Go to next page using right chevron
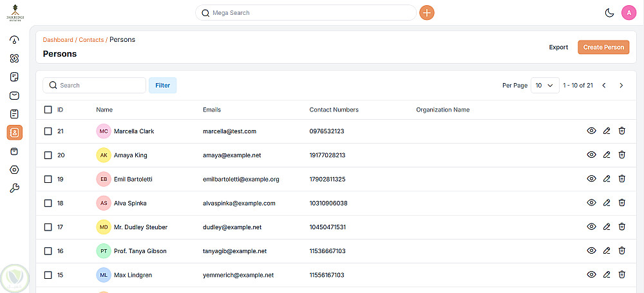644x293 pixels. pos(621,86)
